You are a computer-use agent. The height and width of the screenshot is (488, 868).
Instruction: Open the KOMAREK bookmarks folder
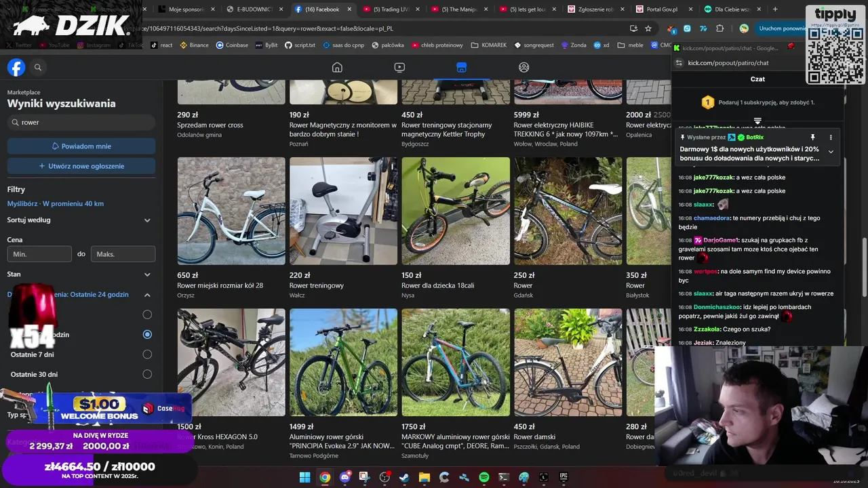(x=488, y=45)
